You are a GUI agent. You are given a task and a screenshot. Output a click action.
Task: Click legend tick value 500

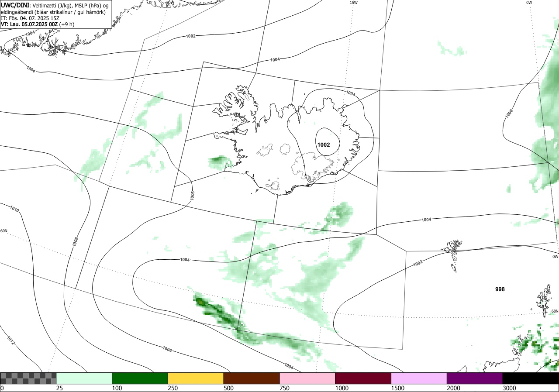pos(228,388)
